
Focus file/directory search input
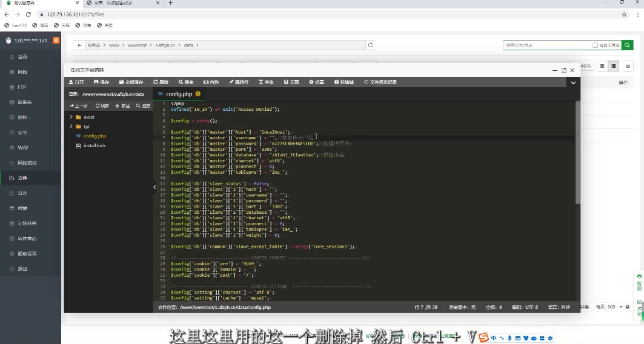pyautogui.click(x=547, y=45)
